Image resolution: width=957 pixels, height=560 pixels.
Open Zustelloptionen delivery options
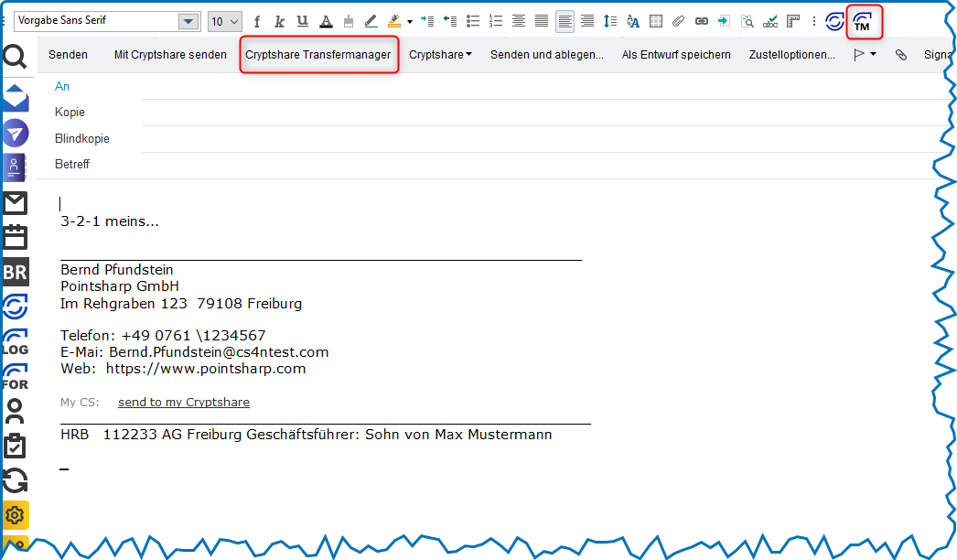[x=791, y=55]
